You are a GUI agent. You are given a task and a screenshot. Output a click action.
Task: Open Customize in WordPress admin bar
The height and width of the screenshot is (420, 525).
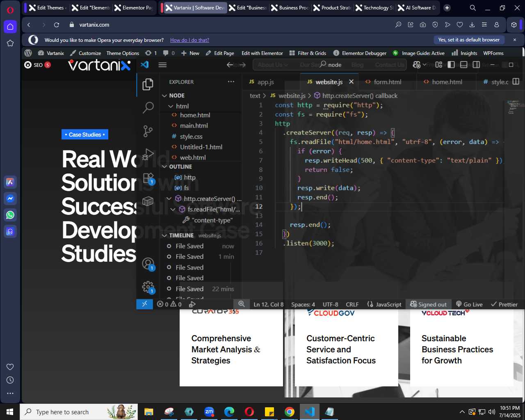[x=85, y=53]
